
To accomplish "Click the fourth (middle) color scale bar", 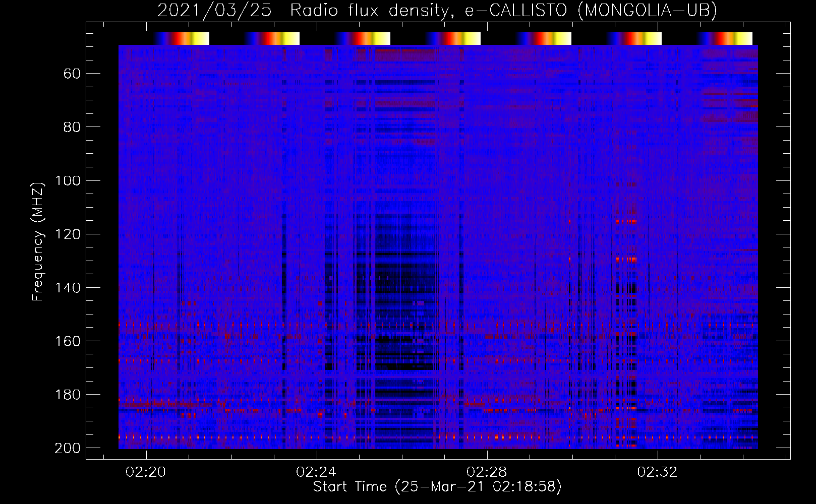I will coord(453,39).
